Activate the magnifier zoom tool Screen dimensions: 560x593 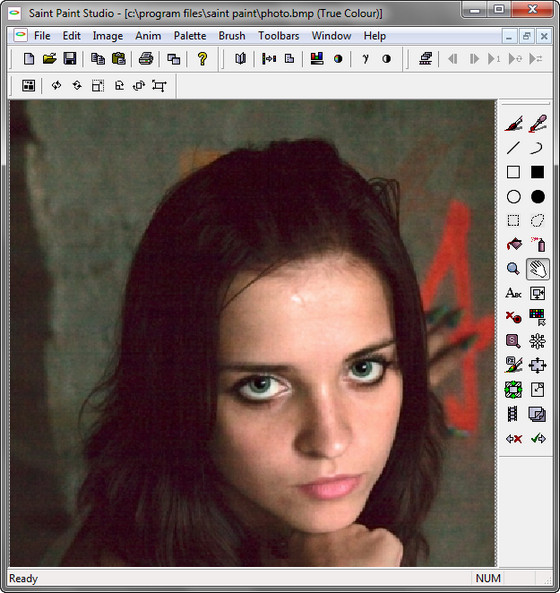[x=513, y=269]
